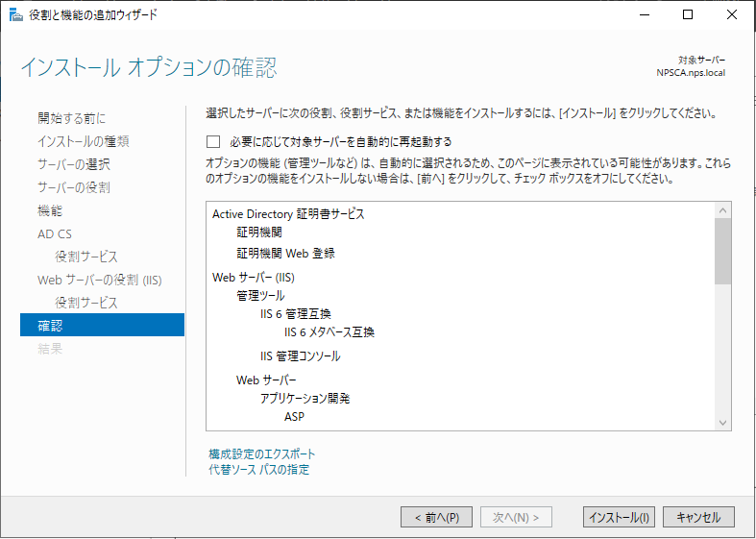The height and width of the screenshot is (539, 756).
Task: Click 構成設定のエクスポート link
Action: click(x=262, y=453)
